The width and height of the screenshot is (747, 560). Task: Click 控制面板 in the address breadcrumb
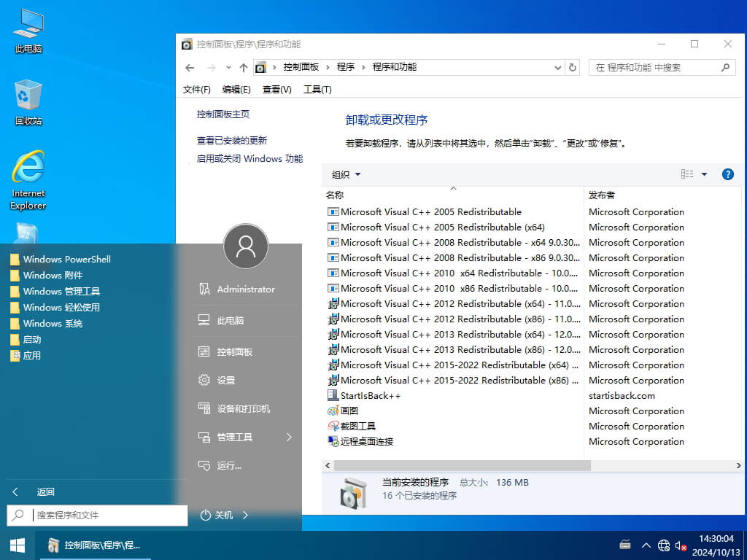301,67
